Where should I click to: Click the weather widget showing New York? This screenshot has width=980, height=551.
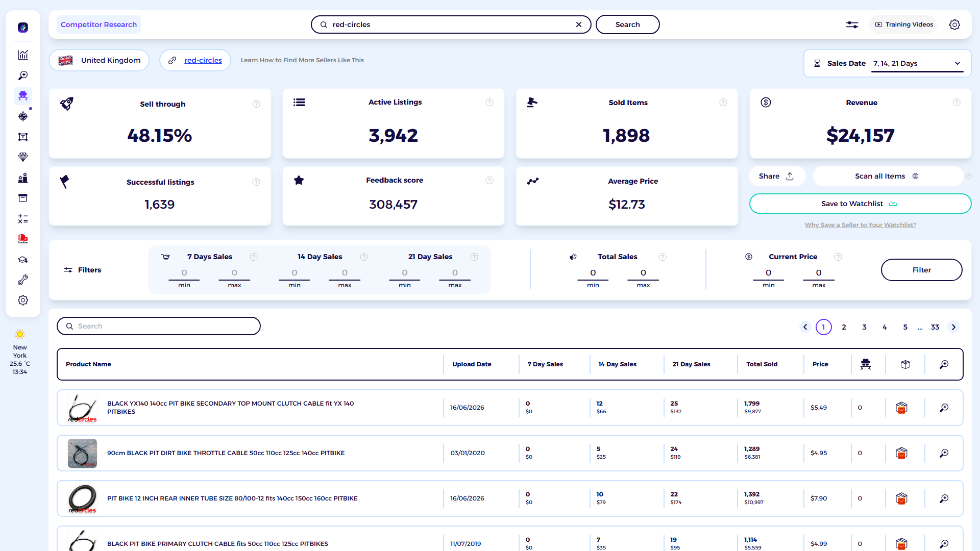20,352
